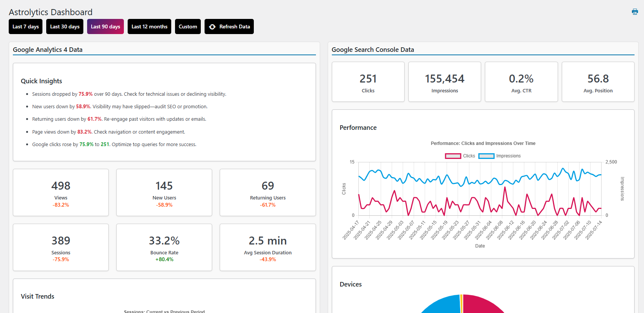Click the chart title 'Performance: Clicks and Impressions Over Time'
Screen dimensions: 644x313
point(483,143)
